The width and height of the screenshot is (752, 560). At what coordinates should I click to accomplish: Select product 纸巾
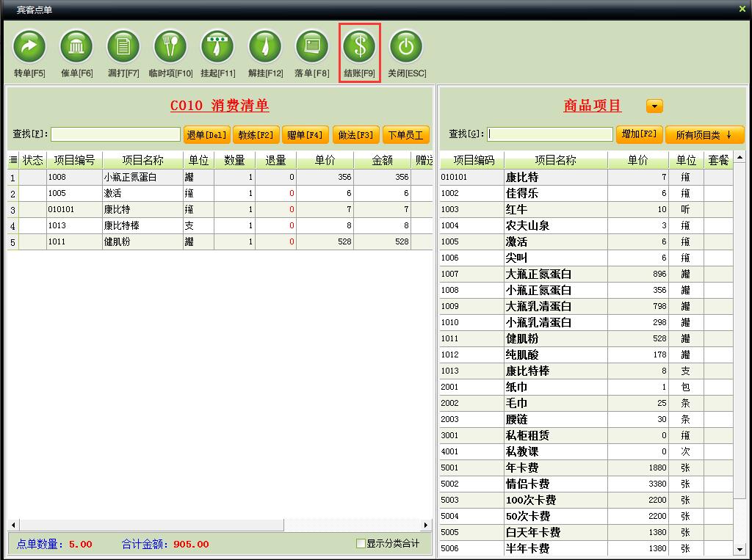tap(586, 387)
